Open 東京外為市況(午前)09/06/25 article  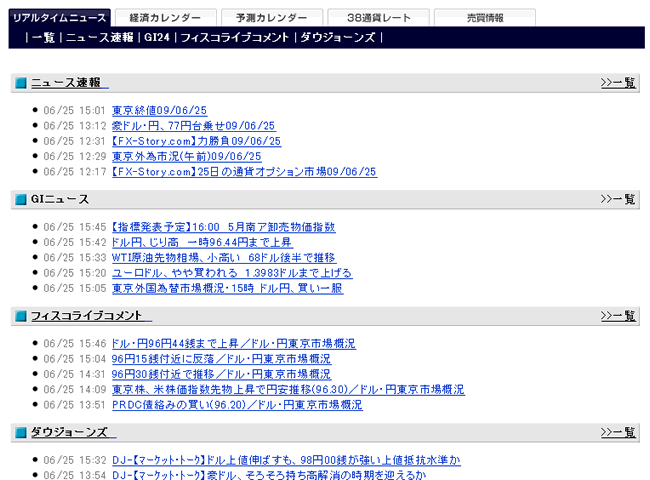point(187,157)
